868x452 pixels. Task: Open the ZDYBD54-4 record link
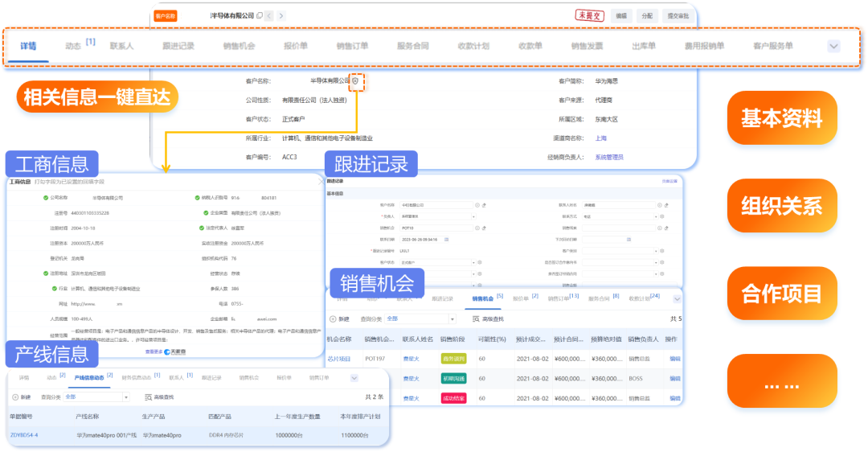[x=24, y=435]
